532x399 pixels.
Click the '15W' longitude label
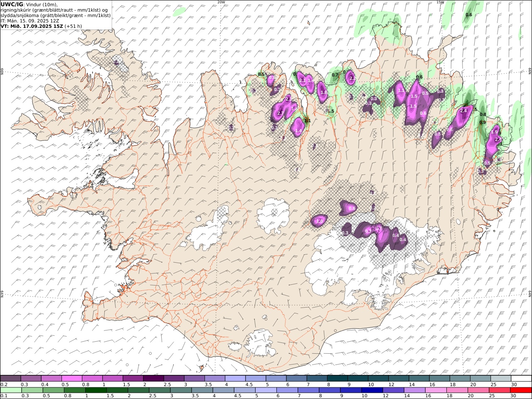coord(440,2)
